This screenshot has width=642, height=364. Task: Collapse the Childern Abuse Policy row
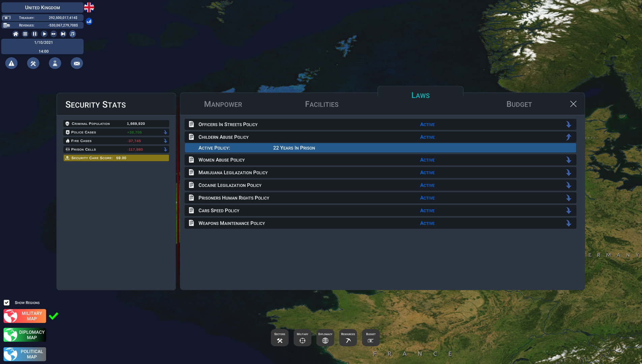(x=568, y=137)
